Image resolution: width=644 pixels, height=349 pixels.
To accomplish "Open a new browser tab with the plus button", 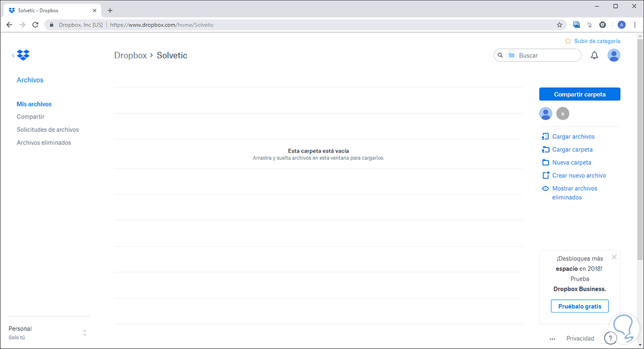I will point(110,10).
